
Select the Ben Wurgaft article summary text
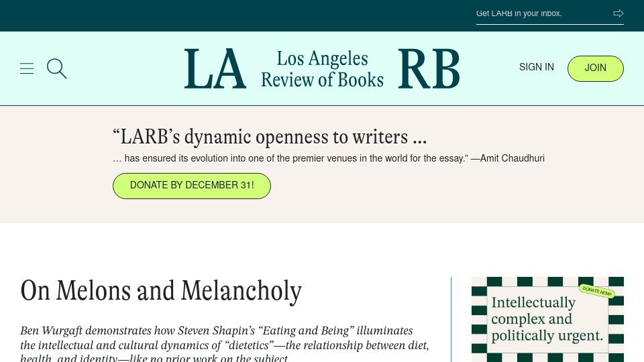pyautogui.click(x=225, y=343)
